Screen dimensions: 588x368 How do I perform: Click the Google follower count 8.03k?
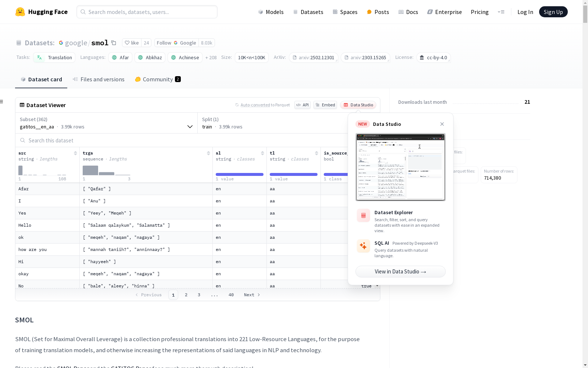[x=207, y=43]
